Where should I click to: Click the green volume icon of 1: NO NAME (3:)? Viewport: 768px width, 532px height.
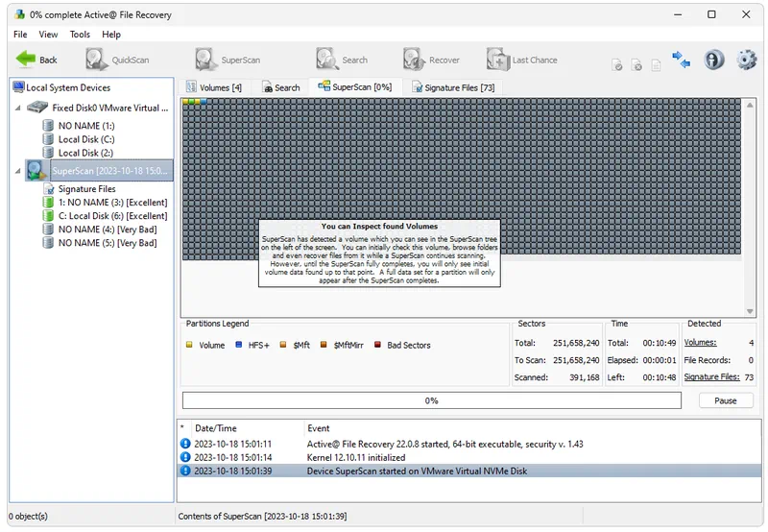pyautogui.click(x=48, y=203)
